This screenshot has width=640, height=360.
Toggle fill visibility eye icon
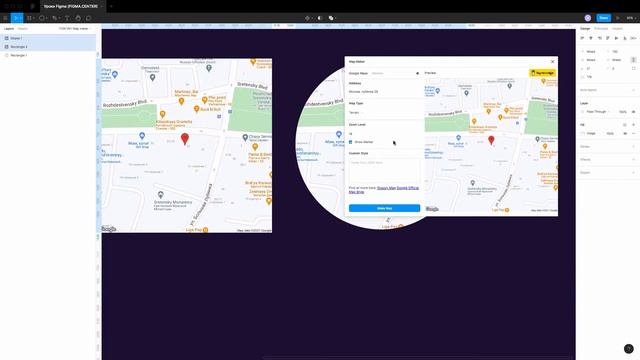pyautogui.click(x=625, y=133)
